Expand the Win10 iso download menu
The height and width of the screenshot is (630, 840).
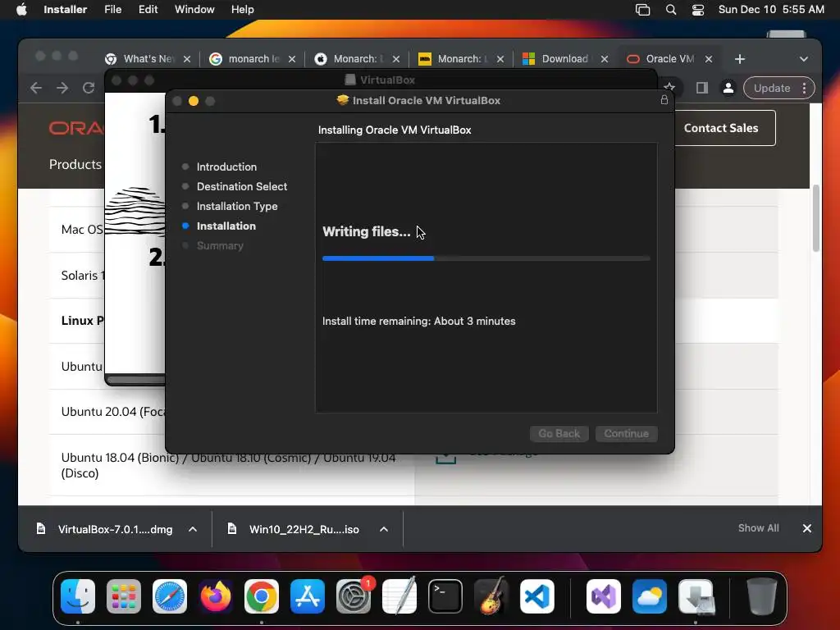coord(384,529)
